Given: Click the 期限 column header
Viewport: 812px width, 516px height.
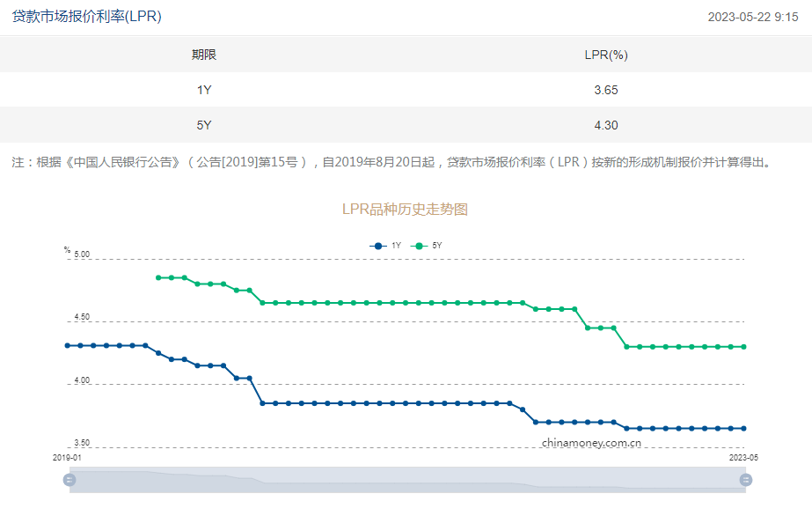Looking at the screenshot, I should coord(204,55).
